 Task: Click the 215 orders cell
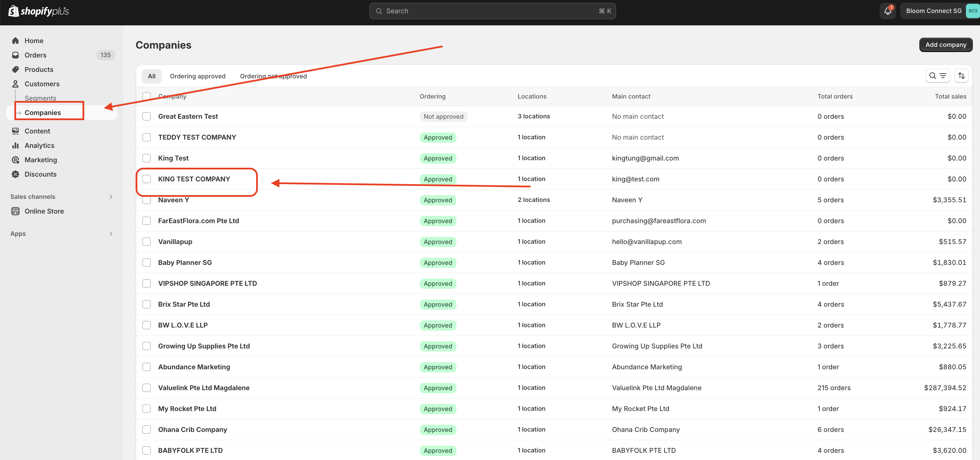[834, 388]
